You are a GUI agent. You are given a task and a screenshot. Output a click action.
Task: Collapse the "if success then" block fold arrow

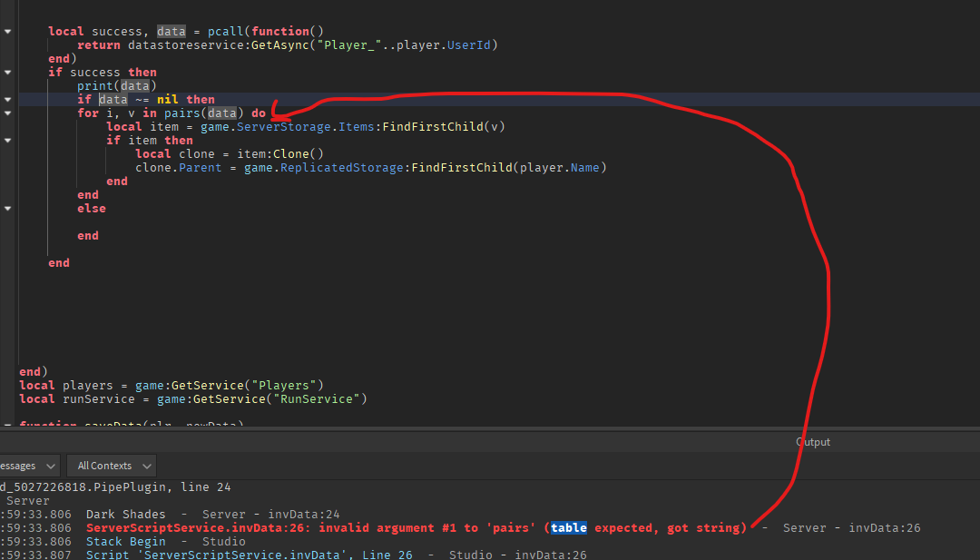click(7, 72)
